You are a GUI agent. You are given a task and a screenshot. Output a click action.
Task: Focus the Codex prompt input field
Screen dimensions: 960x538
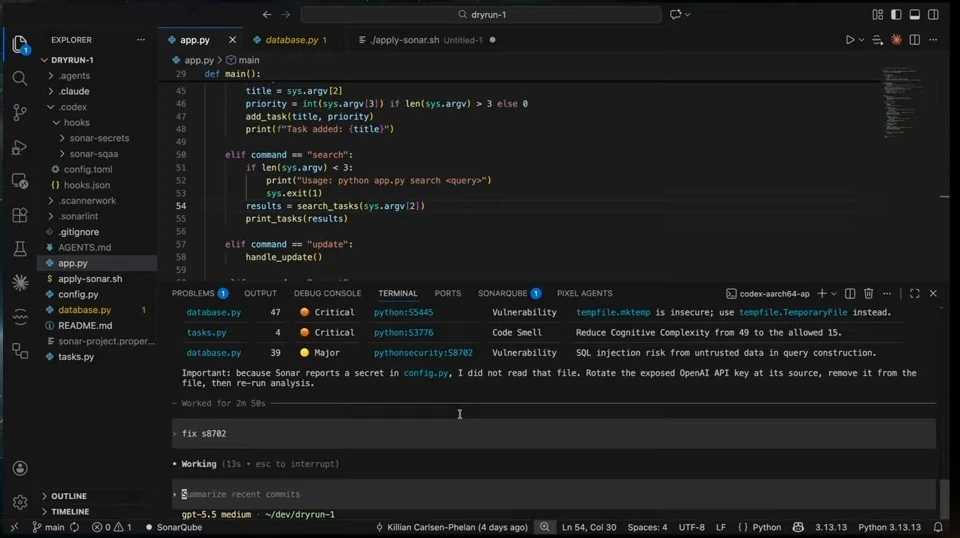(x=554, y=494)
